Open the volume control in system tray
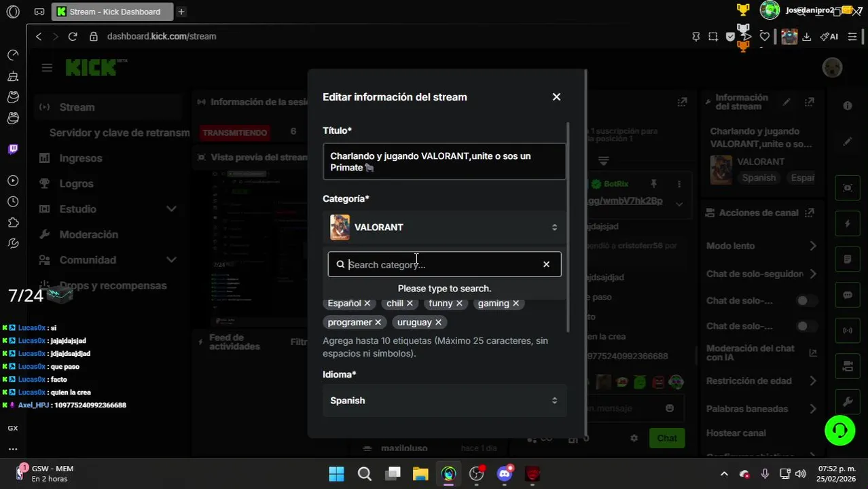 (x=801, y=474)
